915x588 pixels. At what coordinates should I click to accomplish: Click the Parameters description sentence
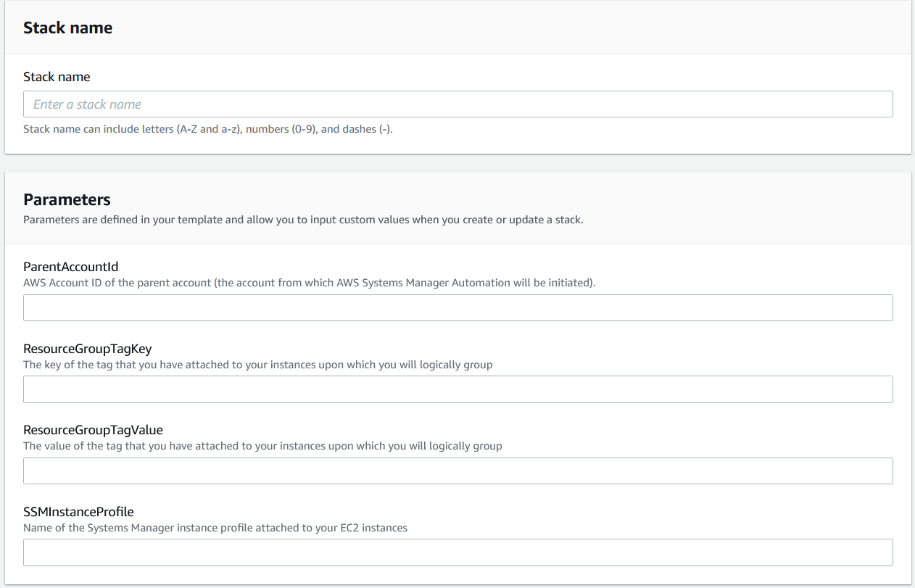point(302,219)
